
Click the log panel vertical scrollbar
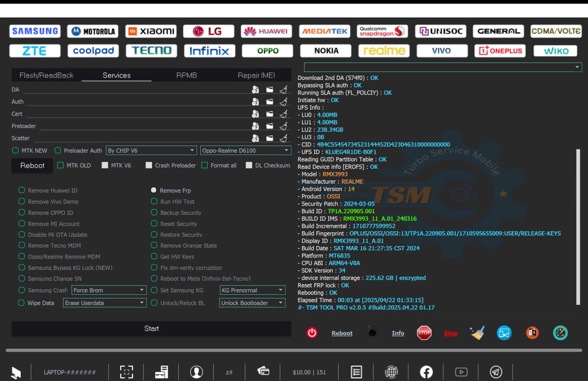(578, 227)
